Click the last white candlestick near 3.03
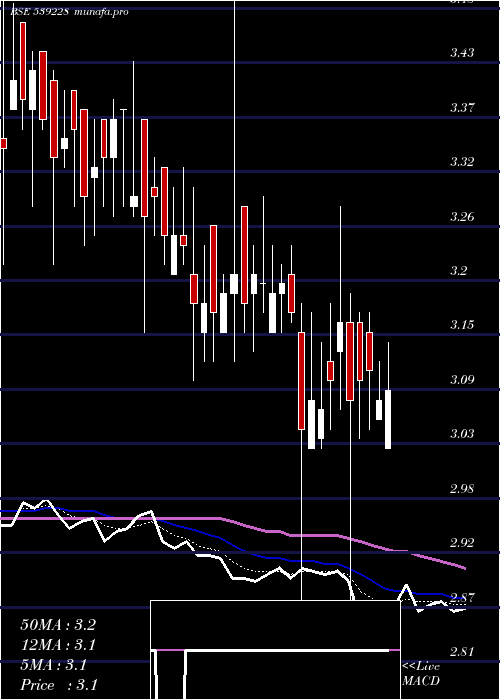Image resolution: width=500 pixels, height=700 pixels. (x=388, y=419)
